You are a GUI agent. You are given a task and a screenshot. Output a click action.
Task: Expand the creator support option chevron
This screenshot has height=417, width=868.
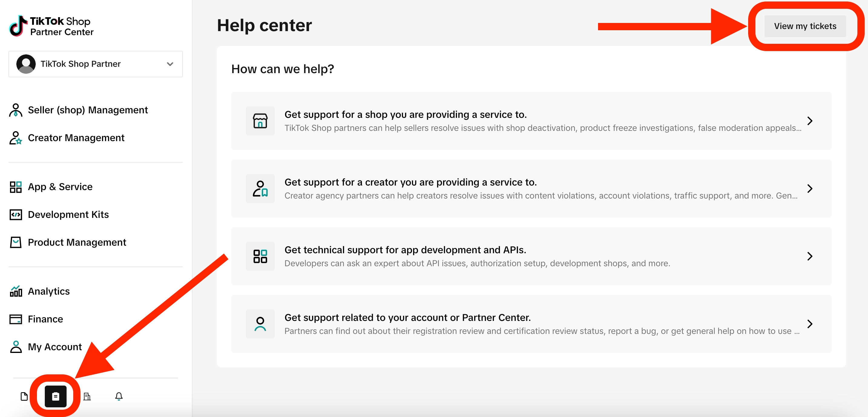tap(810, 189)
